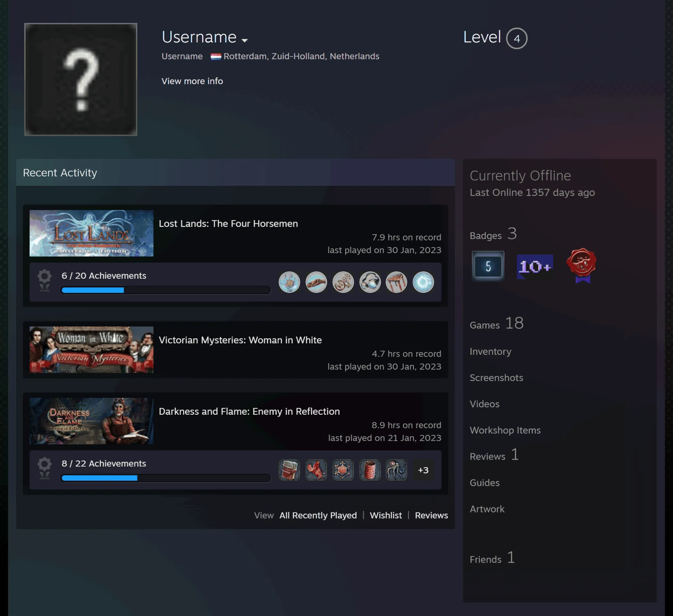Open Inventory in the sidebar
Viewport: 673px width, 616px height.
coord(490,352)
